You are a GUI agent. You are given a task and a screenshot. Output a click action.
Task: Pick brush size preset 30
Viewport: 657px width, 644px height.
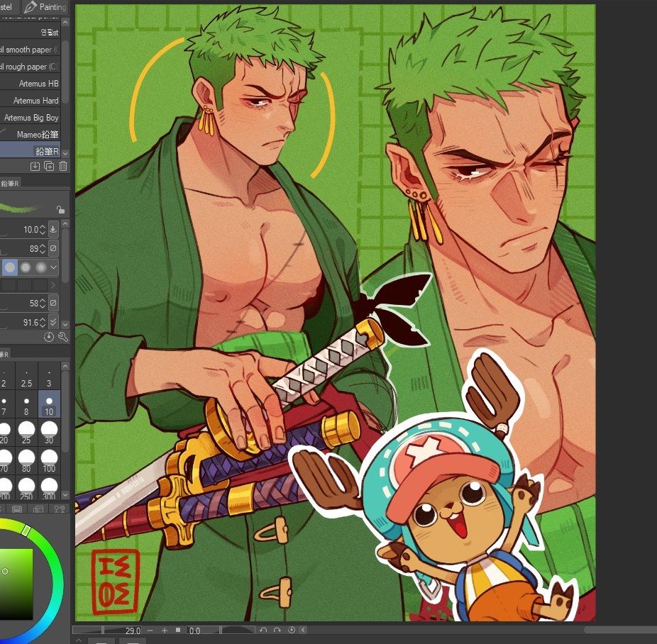[49, 432]
